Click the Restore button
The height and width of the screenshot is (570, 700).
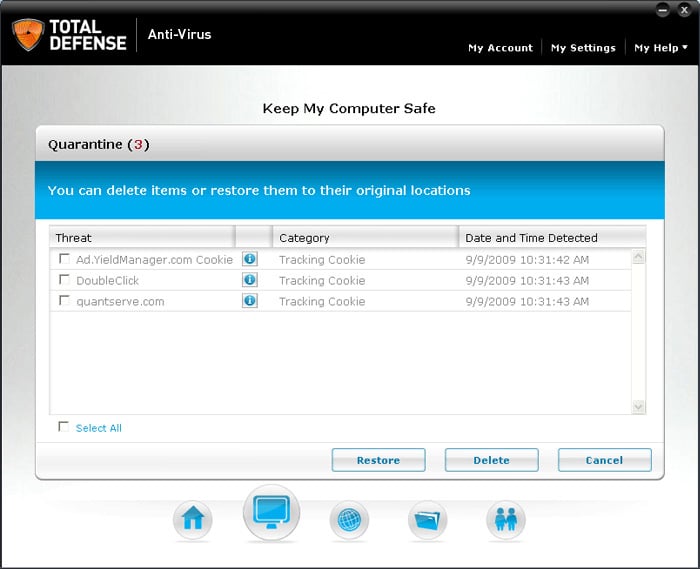(x=379, y=460)
